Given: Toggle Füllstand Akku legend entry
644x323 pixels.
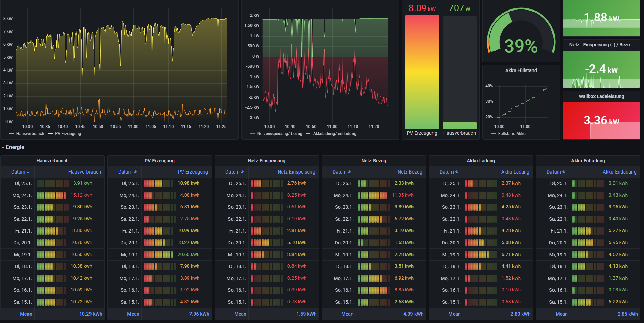Looking at the screenshot, I should coord(511,134).
